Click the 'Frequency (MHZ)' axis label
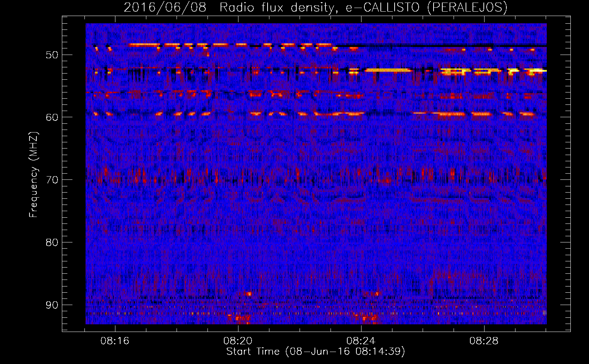 tap(33, 175)
